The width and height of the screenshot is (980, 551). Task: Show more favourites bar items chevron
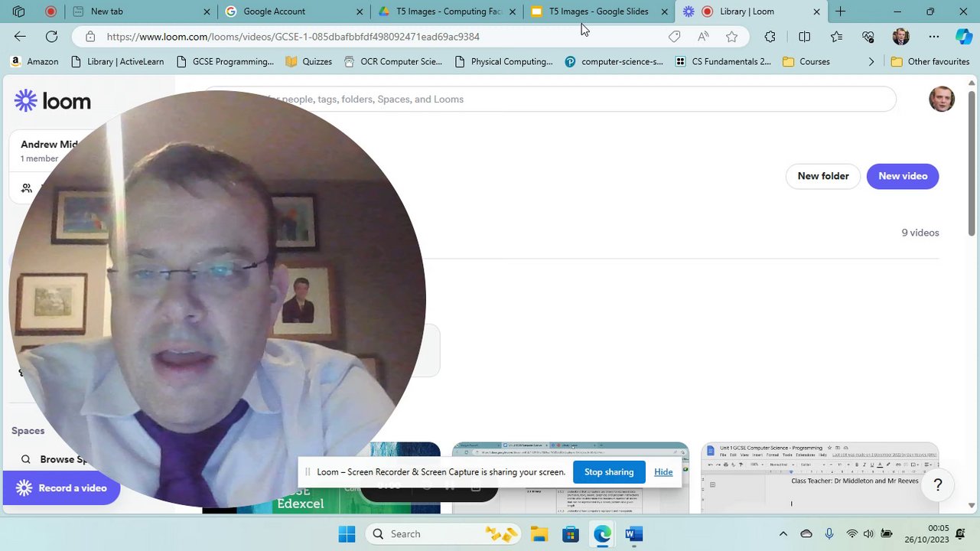(871, 61)
